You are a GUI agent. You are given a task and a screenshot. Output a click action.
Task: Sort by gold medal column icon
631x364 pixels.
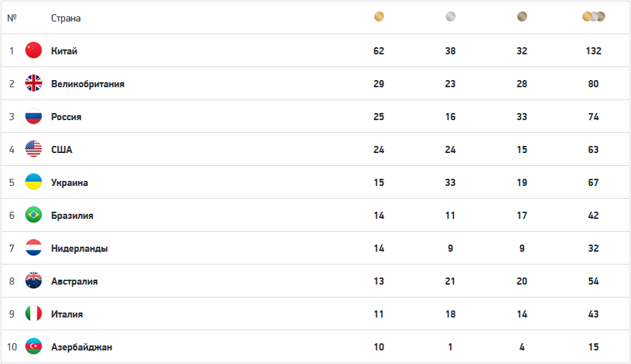379,16
